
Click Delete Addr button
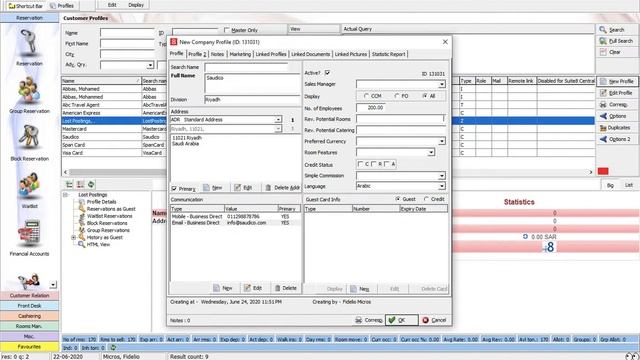click(282, 188)
